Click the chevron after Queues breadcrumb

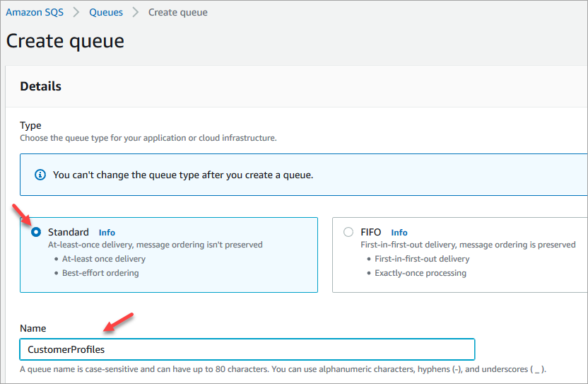(x=135, y=13)
